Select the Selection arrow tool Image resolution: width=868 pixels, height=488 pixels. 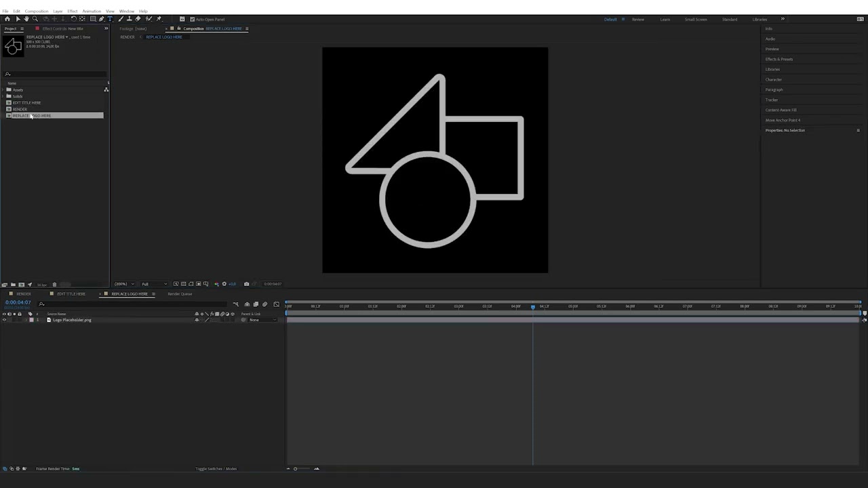pyautogui.click(x=18, y=19)
